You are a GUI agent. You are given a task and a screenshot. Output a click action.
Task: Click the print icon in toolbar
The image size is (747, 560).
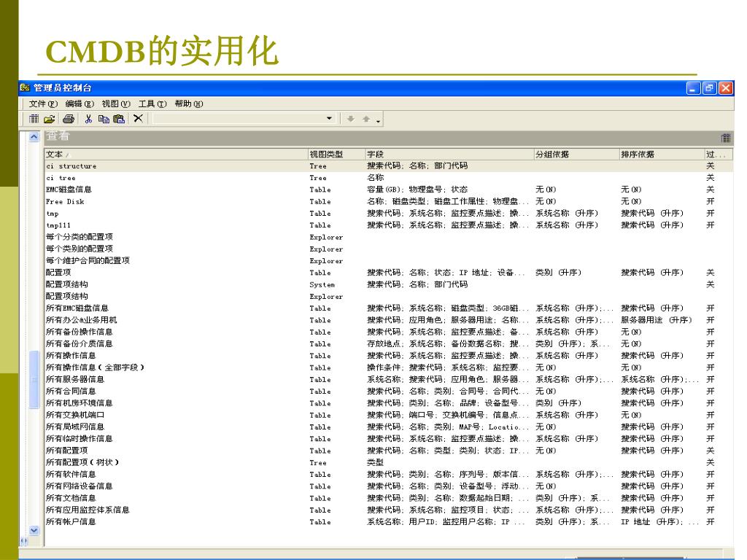click(69, 119)
